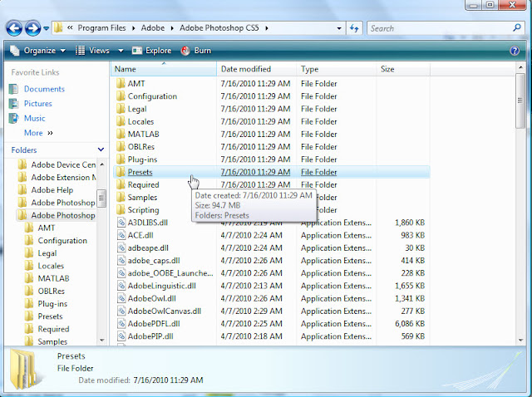Image resolution: width=532 pixels, height=397 pixels.
Task: Select AdobePIP.dll file name
Action: point(150,336)
